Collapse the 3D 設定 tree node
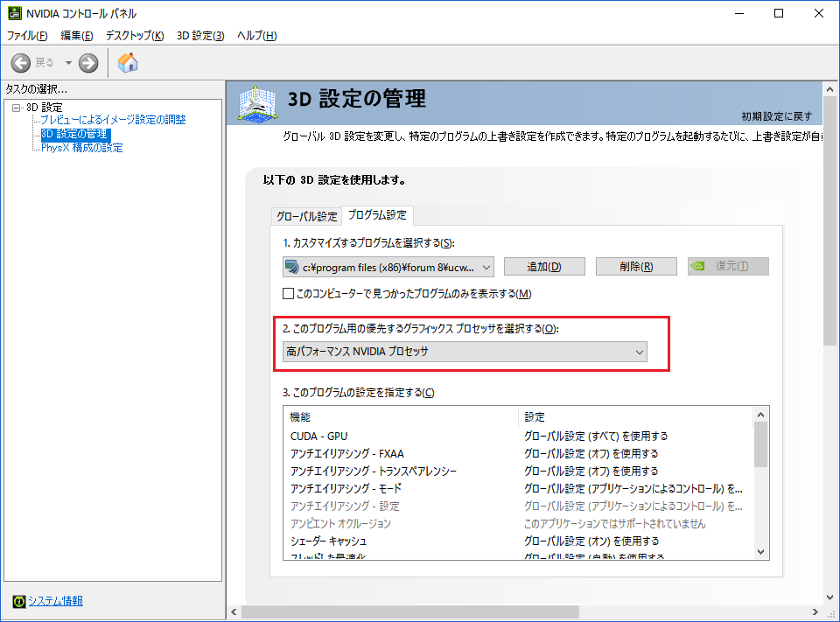 point(17,108)
